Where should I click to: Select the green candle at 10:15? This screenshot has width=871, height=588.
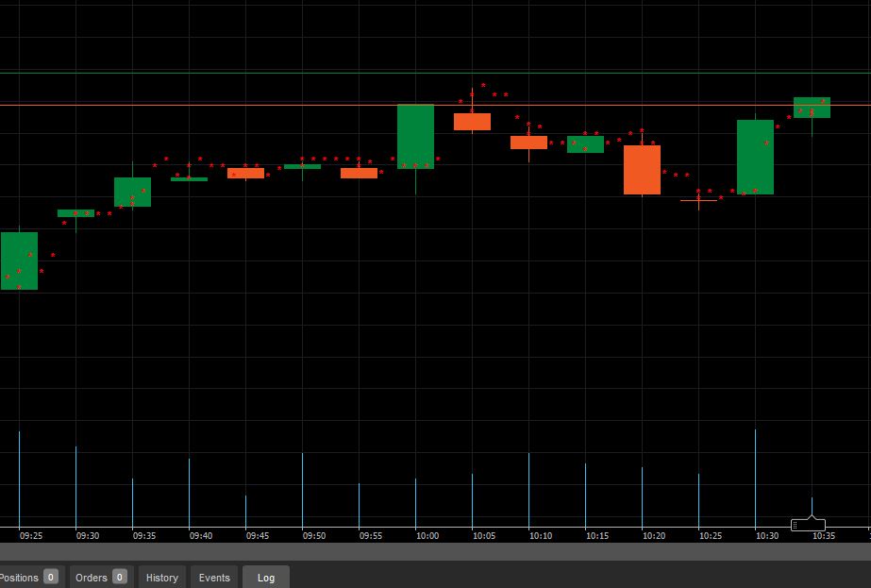tap(585, 144)
